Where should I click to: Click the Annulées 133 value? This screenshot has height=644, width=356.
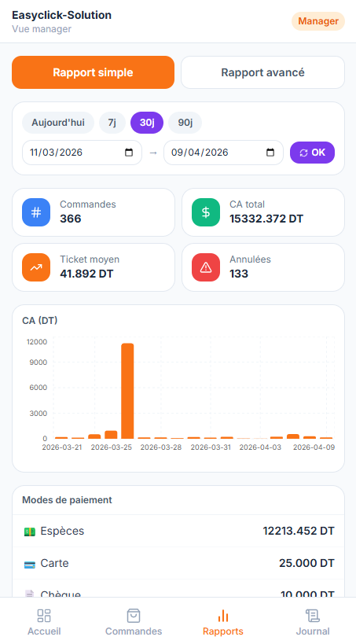(239, 274)
